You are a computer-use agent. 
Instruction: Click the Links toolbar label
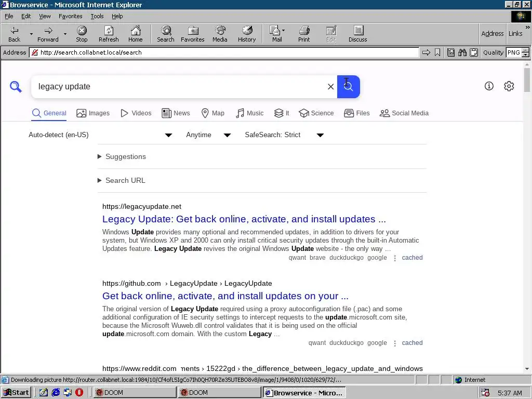click(x=515, y=33)
